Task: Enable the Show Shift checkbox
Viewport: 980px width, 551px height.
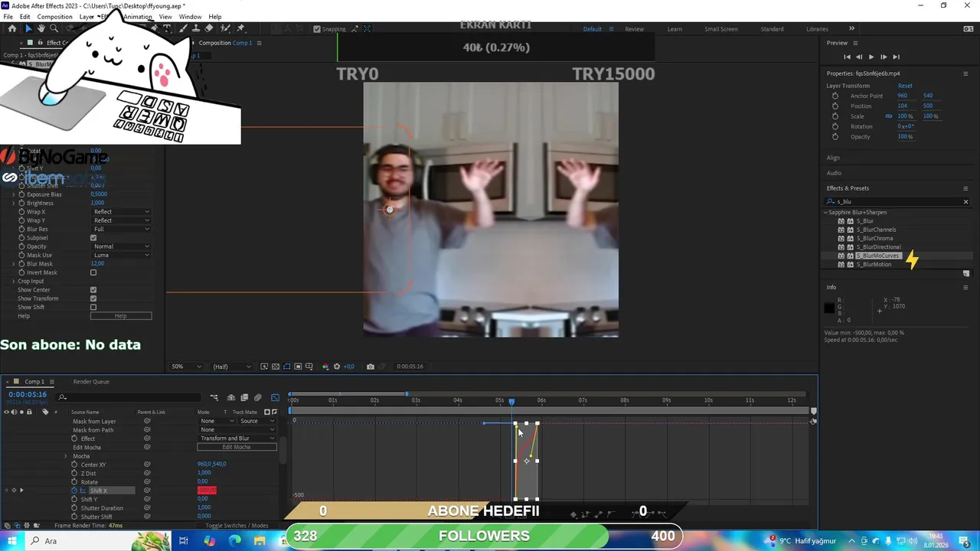Action: (93, 307)
